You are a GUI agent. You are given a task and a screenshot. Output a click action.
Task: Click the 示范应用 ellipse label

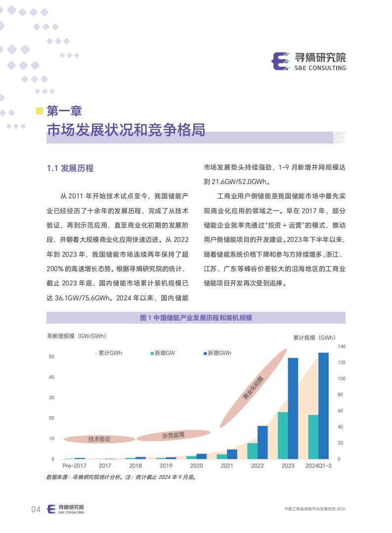pyautogui.click(x=173, y=435)
